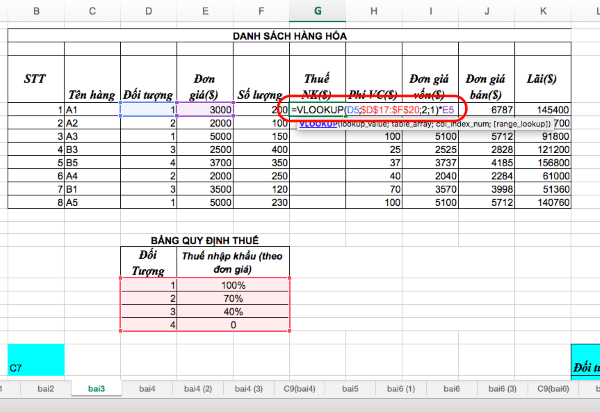Select the 70% tax rate cell

click(233, 298)
